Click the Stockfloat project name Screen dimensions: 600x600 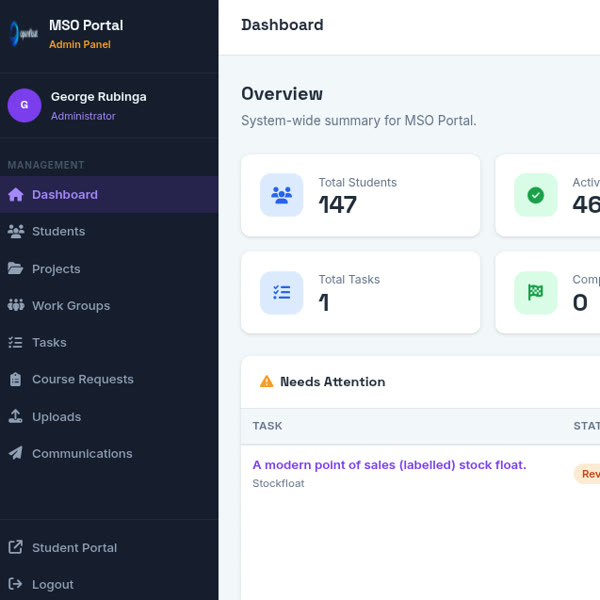pyautogui.click(x=278, y=483)
